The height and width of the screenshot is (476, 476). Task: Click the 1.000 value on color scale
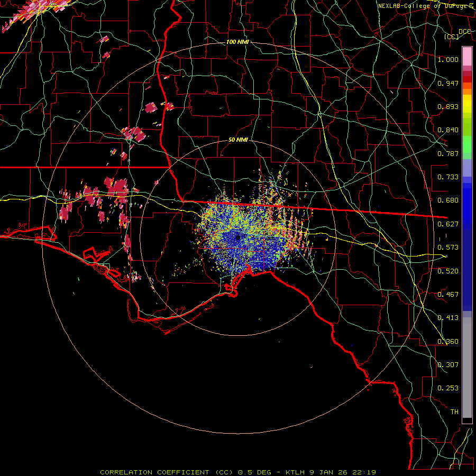click(448, 59)
